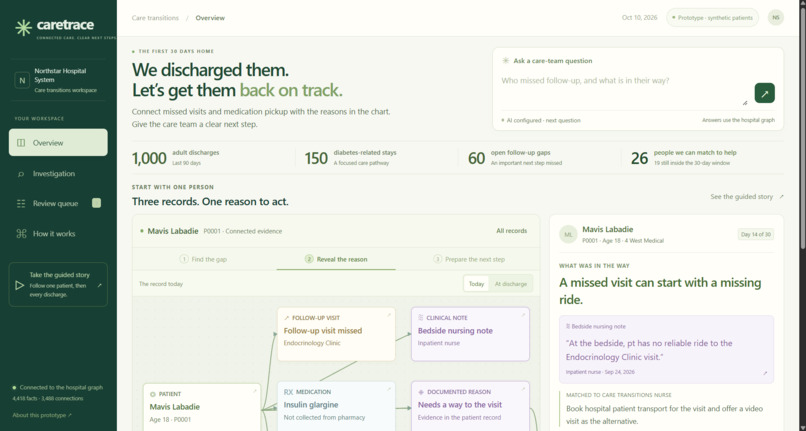The image size is (806, 431).
Task: Expand arrow on Follow-up visit missed card
Action: [x=389, y=315]
